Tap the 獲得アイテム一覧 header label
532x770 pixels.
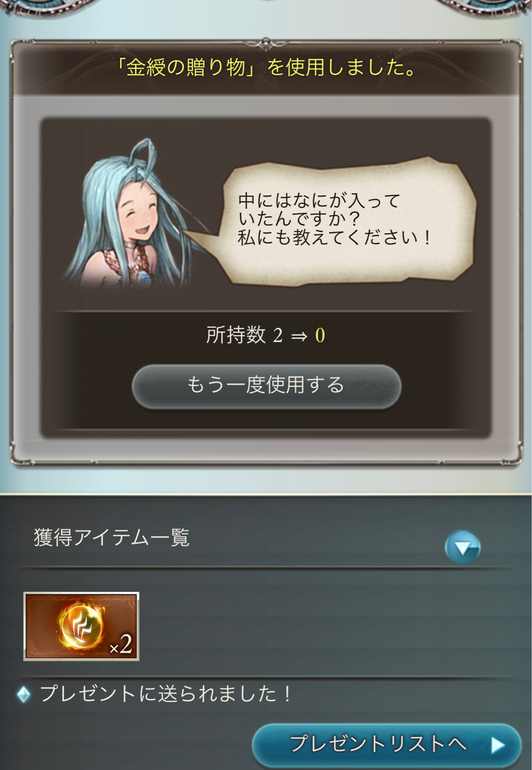pyautogui.click(x=112, y=537)
